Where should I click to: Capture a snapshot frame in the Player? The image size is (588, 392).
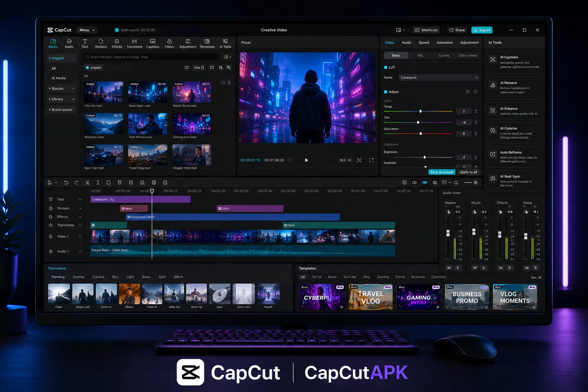point(359,160)
